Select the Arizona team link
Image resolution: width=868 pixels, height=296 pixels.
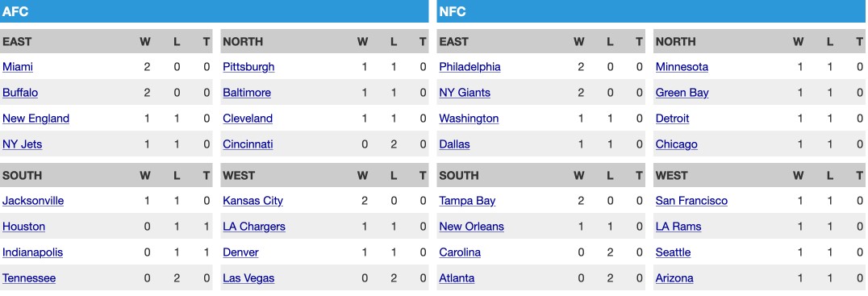click(674, 278)
